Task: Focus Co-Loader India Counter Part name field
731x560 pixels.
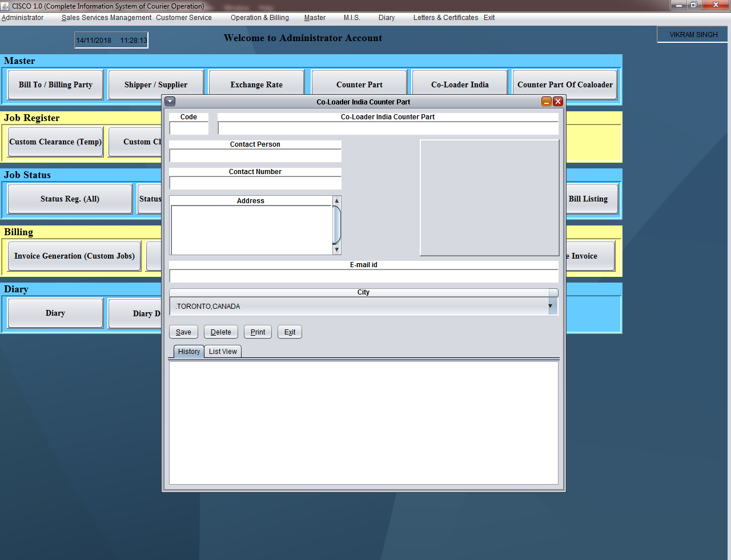Action: point(388,128)
